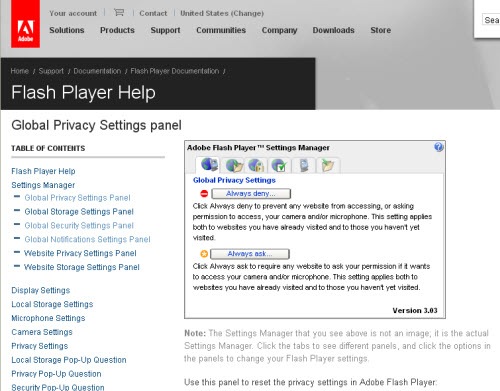
Task: Open the Company menu
Action: pos(279,30)
